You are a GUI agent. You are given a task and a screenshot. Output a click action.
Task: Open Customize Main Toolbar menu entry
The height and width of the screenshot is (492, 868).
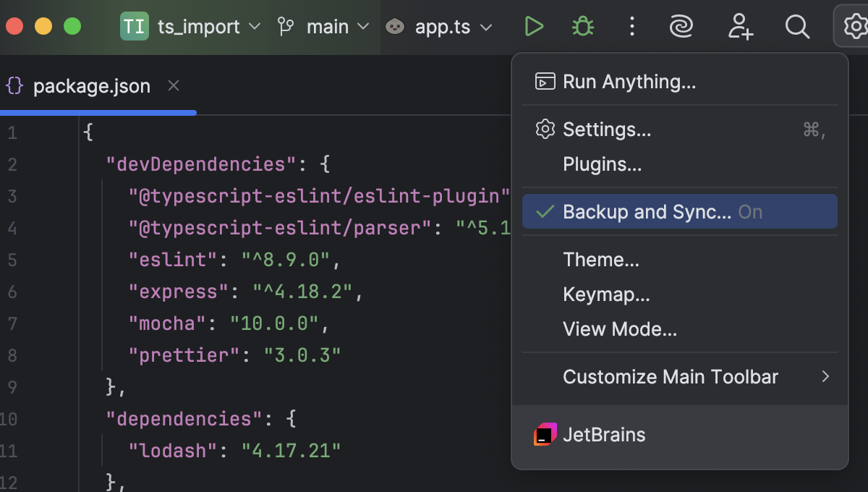[680, 377]
